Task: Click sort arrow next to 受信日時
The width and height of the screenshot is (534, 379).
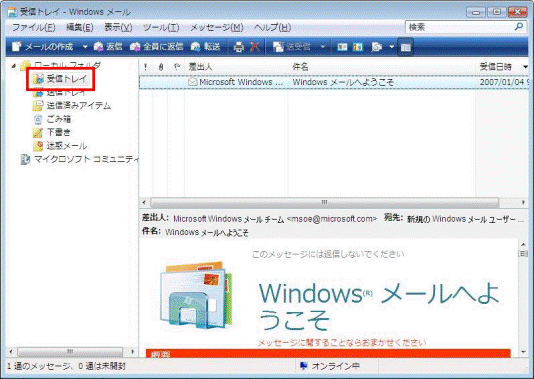Action: [x=525, y=67]
